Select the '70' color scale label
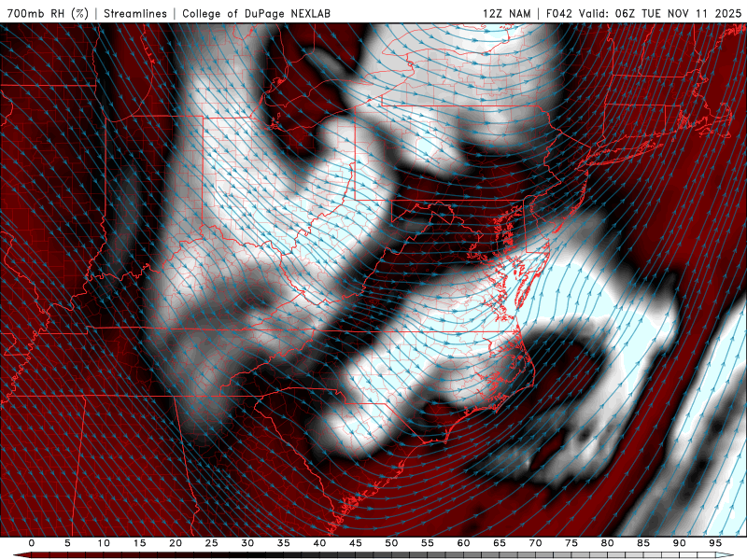Viewport: 747px width, 560px height. tap(535, 543)
